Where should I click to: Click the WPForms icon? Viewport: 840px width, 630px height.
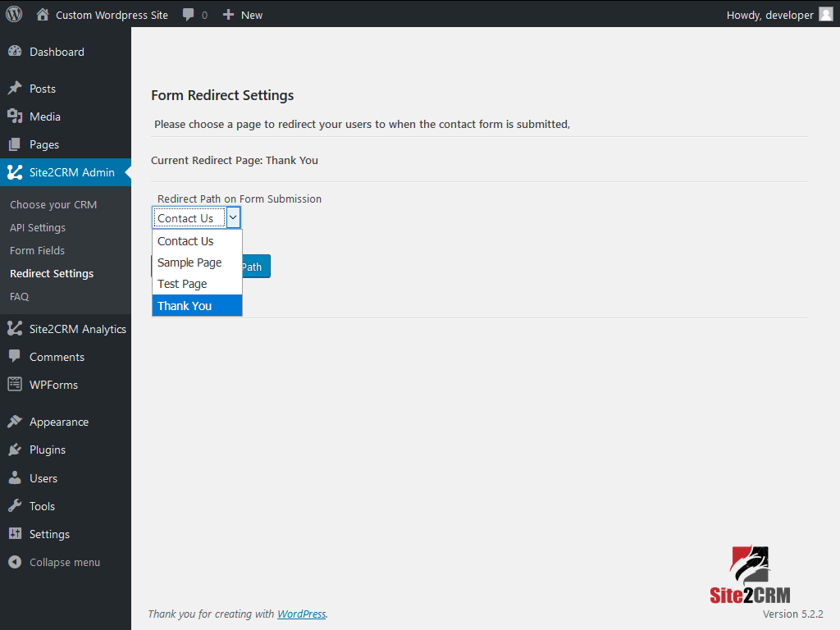[15, 385]
